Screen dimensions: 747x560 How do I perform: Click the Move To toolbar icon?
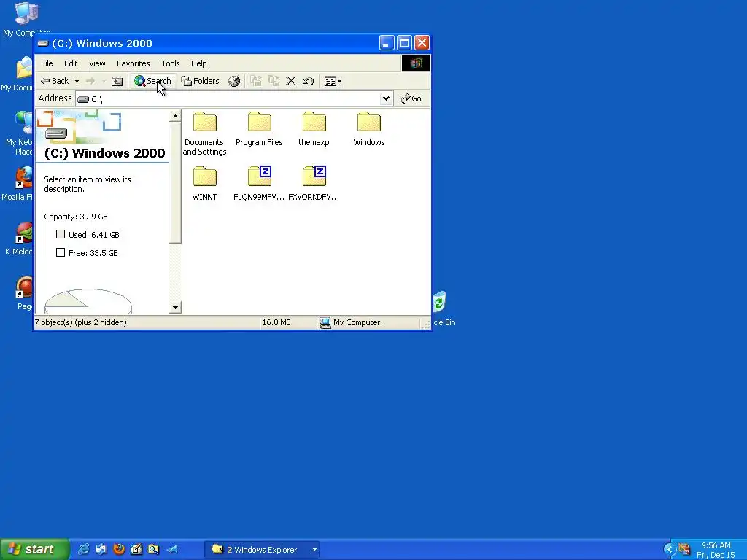pyautogui.click(x=256, y=81)
